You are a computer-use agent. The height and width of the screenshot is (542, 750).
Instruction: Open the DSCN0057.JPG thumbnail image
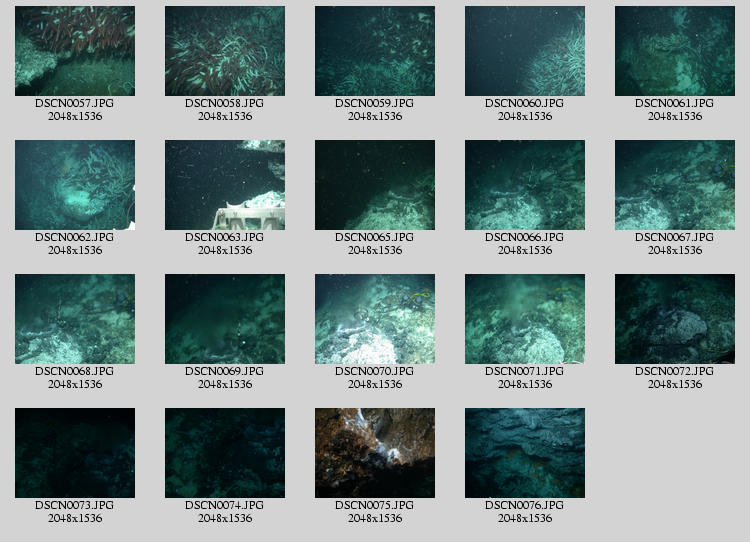coord(75,51)
